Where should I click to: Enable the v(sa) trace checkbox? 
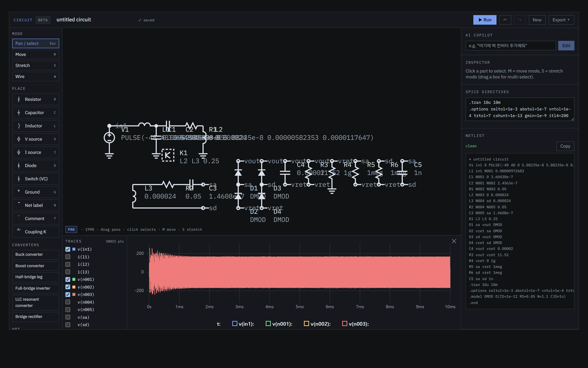[68, 317]
